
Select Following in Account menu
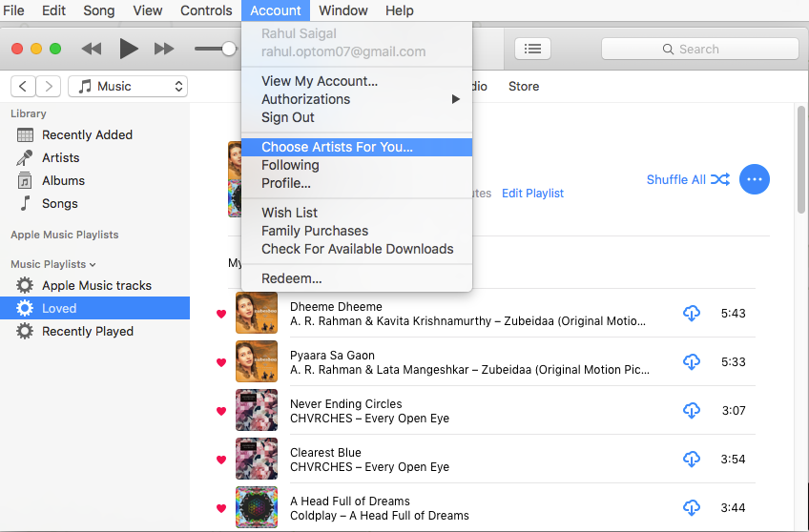[x=357, y=165]
